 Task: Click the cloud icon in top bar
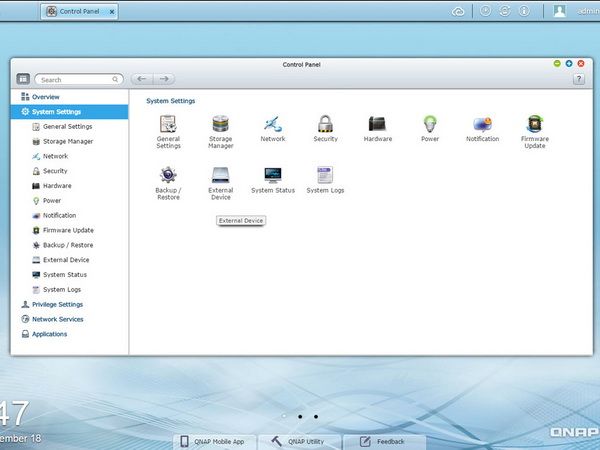458,12
